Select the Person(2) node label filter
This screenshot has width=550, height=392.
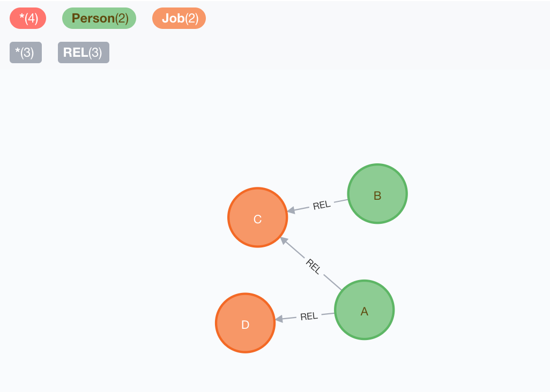(99, 18)
